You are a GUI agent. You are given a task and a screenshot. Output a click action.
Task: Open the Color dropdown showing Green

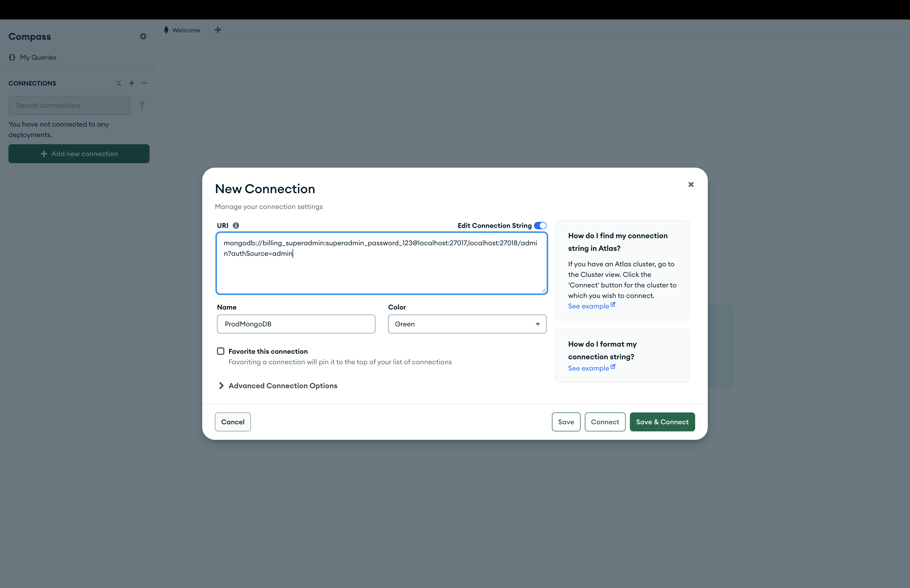coord(467,324)
